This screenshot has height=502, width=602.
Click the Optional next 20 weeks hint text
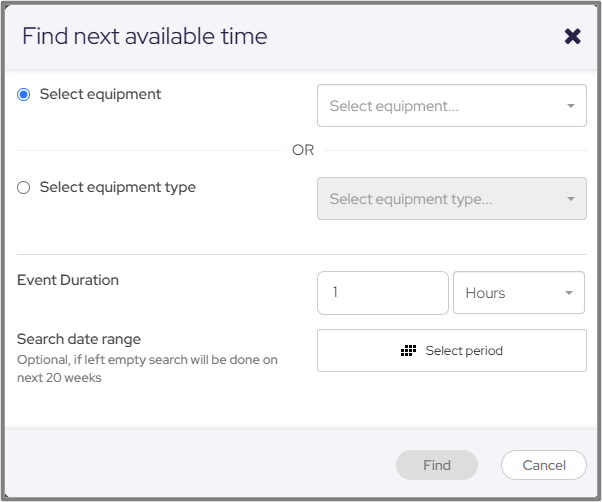tap(147, 368)
